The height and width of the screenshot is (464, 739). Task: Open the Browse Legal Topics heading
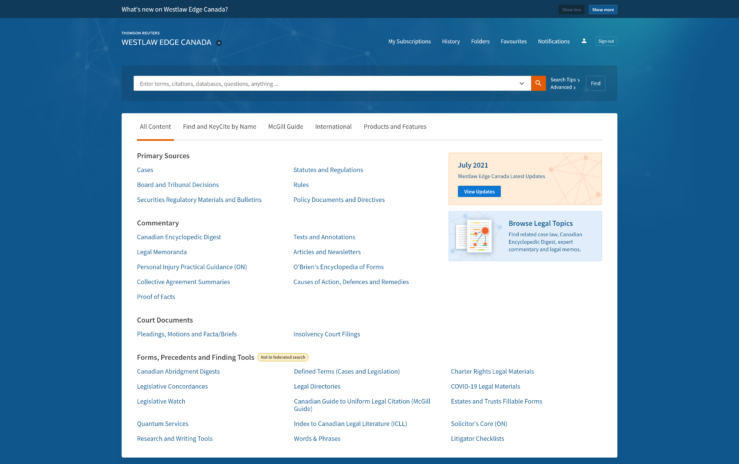(x=541, y=223)
